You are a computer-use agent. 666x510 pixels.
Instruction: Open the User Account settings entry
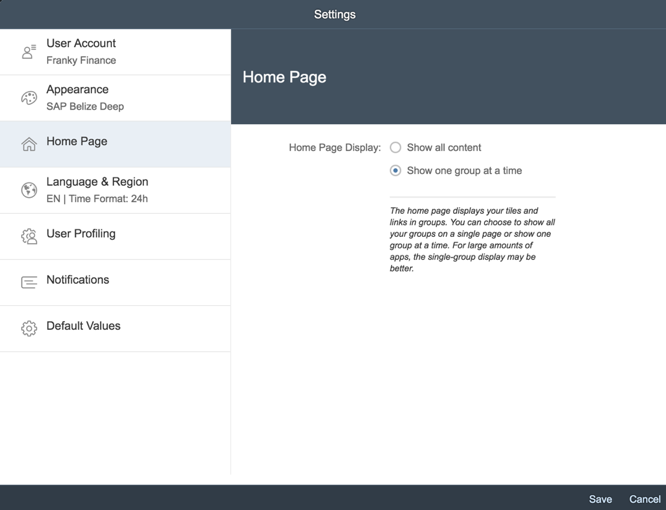point(115,52)
